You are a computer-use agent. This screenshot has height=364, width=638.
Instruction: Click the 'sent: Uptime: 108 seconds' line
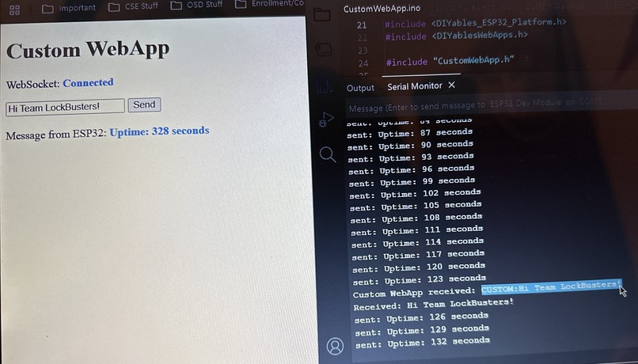pos(416,218)
